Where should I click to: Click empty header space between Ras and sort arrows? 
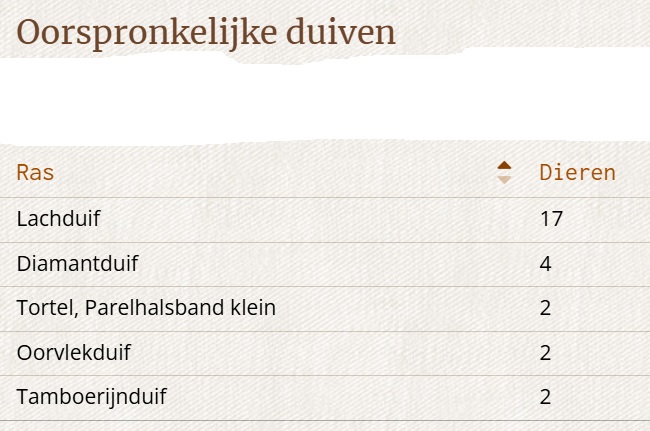tap(274, 172)
